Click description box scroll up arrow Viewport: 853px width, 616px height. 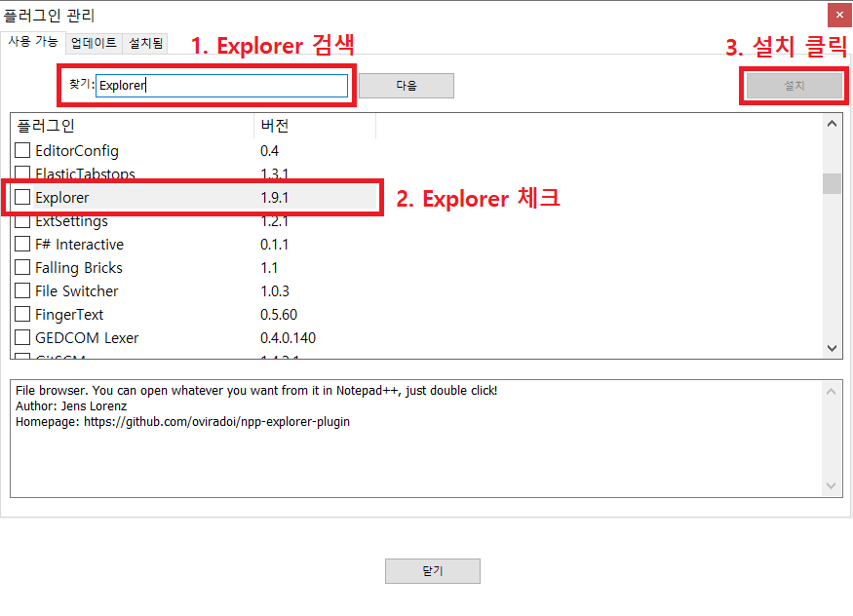coord(831,392)
